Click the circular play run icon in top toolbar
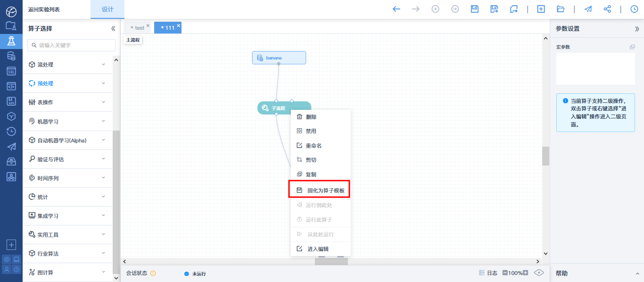This screenshot has height=282, width=644. 435,9
